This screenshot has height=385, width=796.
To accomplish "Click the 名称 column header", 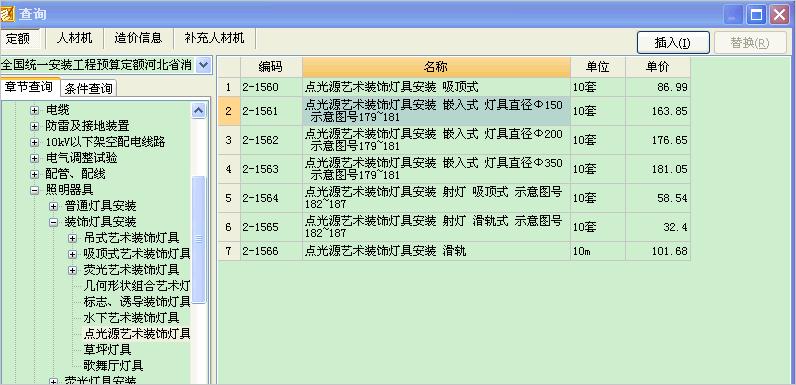I will [436, 67].
